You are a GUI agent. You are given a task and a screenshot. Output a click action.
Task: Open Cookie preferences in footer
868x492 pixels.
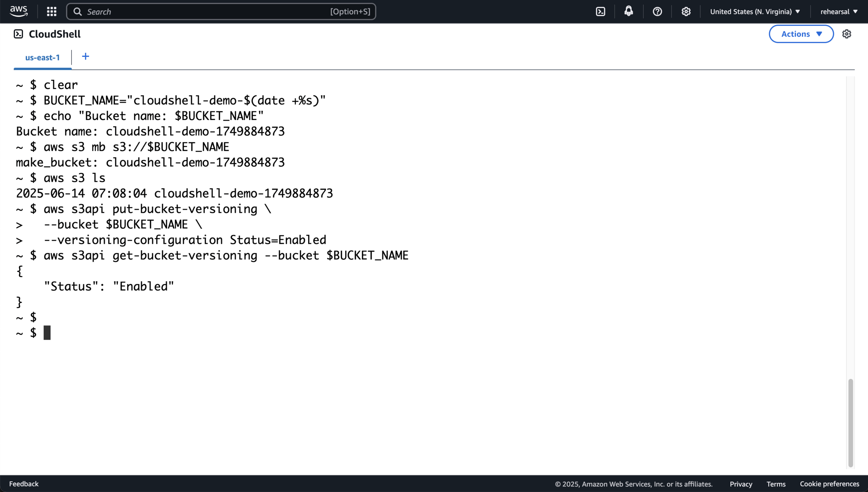point(829,484)
